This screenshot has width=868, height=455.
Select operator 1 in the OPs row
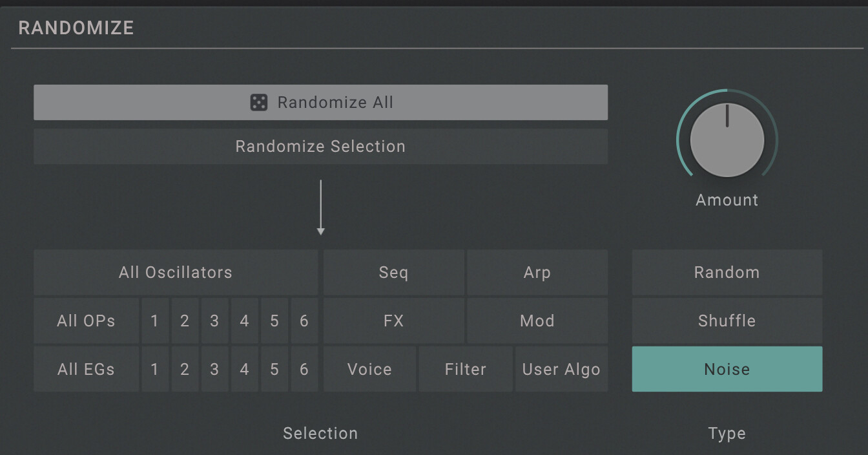154,321
